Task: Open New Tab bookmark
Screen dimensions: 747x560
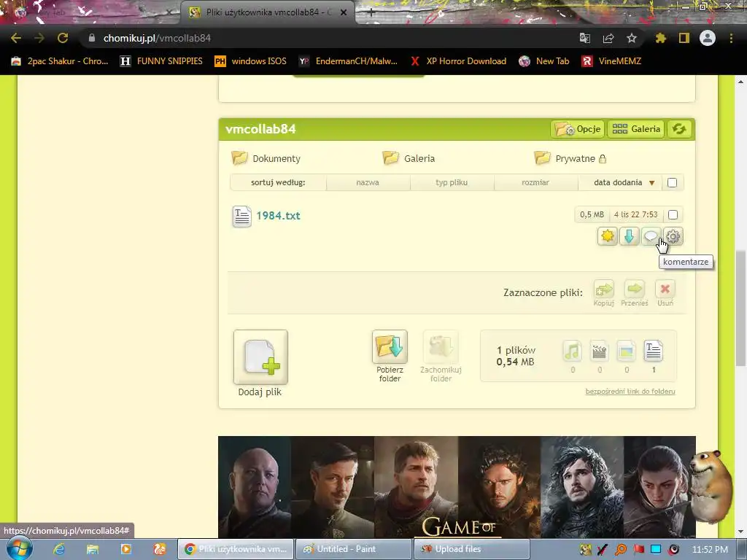Action: click(544, 61)
